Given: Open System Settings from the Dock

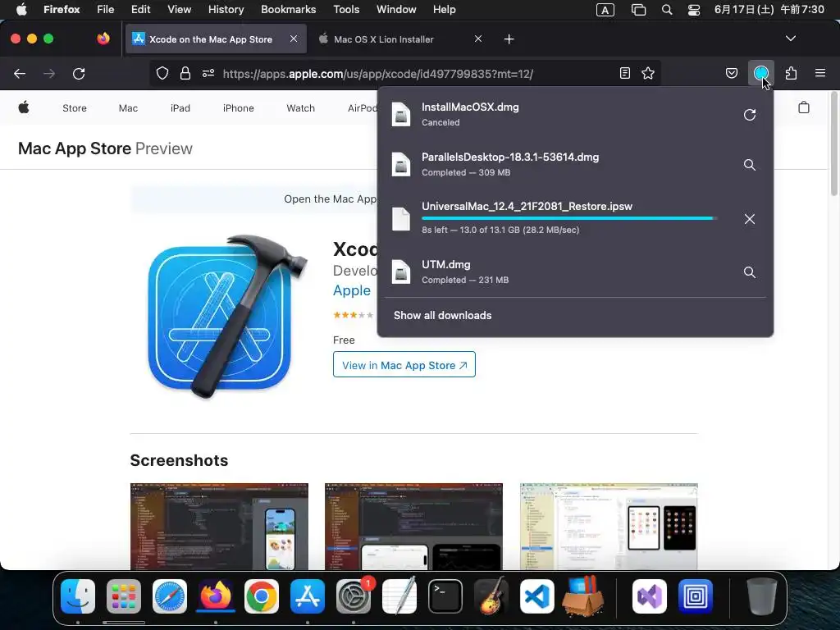Looking at the screenshot, I should (x=354, y=596).
